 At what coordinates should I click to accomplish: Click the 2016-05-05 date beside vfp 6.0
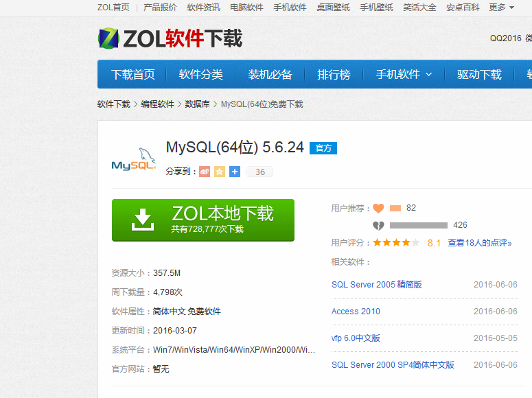[496, 338]
